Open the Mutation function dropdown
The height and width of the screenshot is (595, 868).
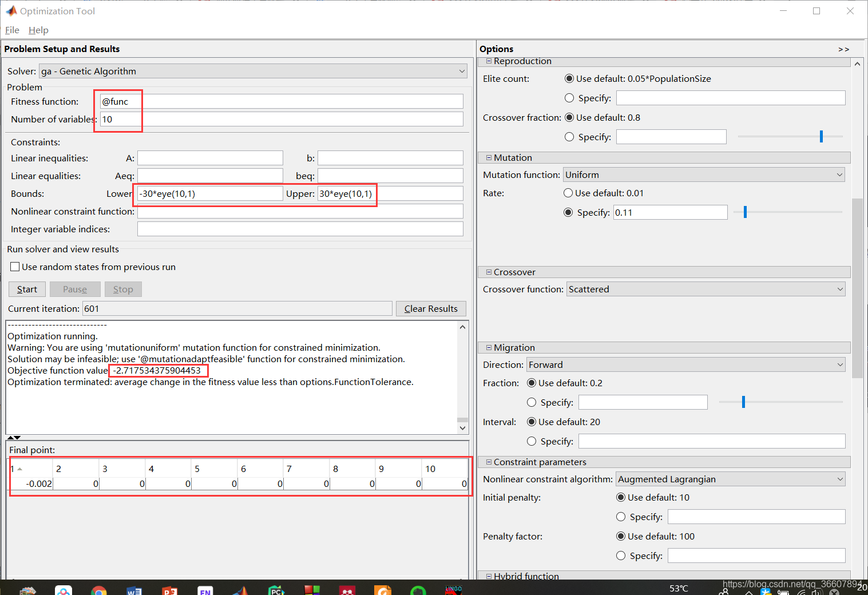(x=704, y=174)
